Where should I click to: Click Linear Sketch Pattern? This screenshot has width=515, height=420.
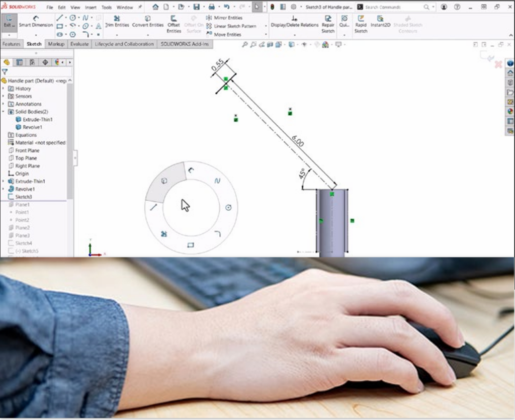pyautogui.click(x=234, y=26)
